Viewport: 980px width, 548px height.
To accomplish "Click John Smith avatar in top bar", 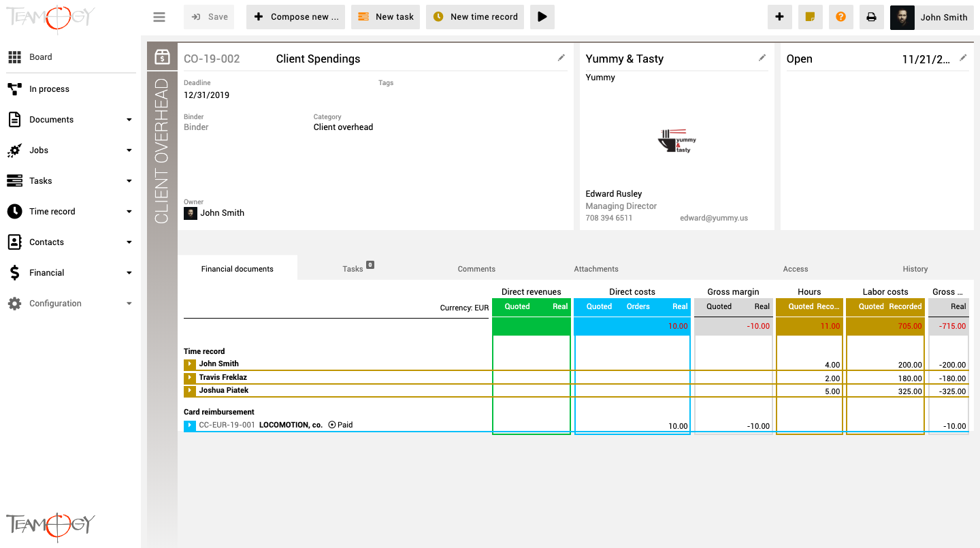I will (x=902, y=18).
